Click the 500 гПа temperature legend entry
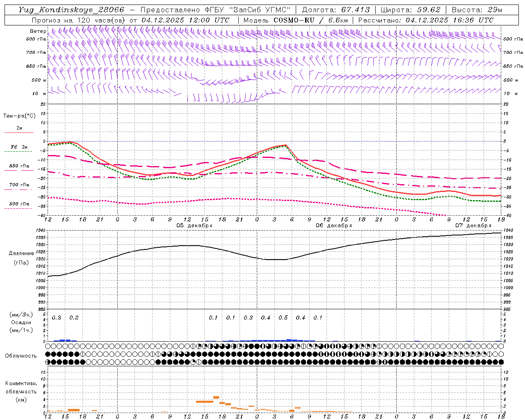The image size is (525, 420). (x=19, y=203)
